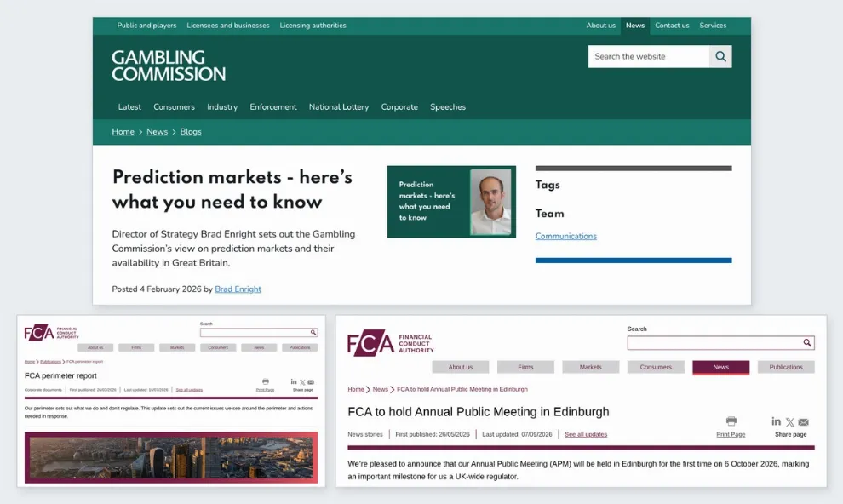Open the National Lottery news tab
The height and width of the screenshot is (504, 843).
click(339, 107)
